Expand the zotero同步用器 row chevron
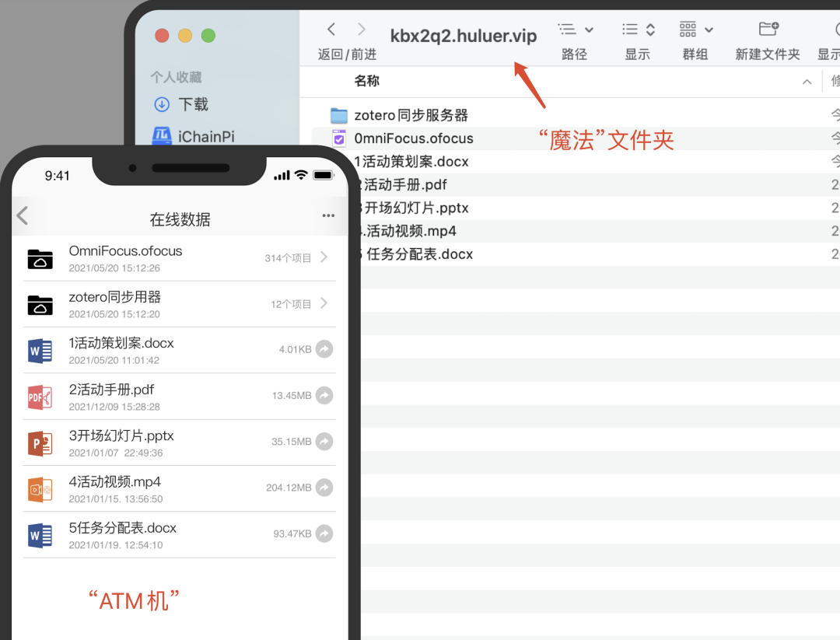This screenshot has height=640, width=840. coord(324,303)
